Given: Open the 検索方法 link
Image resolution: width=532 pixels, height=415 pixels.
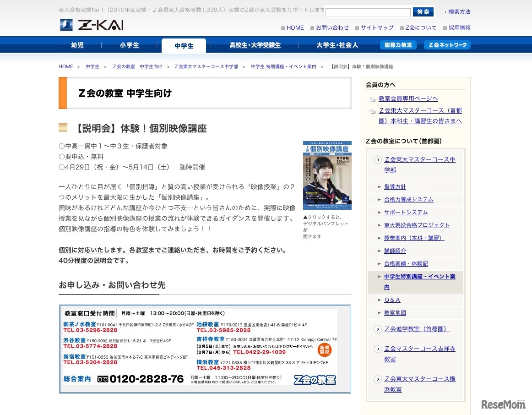Looking at the screenshot, I should pos(459,12).
